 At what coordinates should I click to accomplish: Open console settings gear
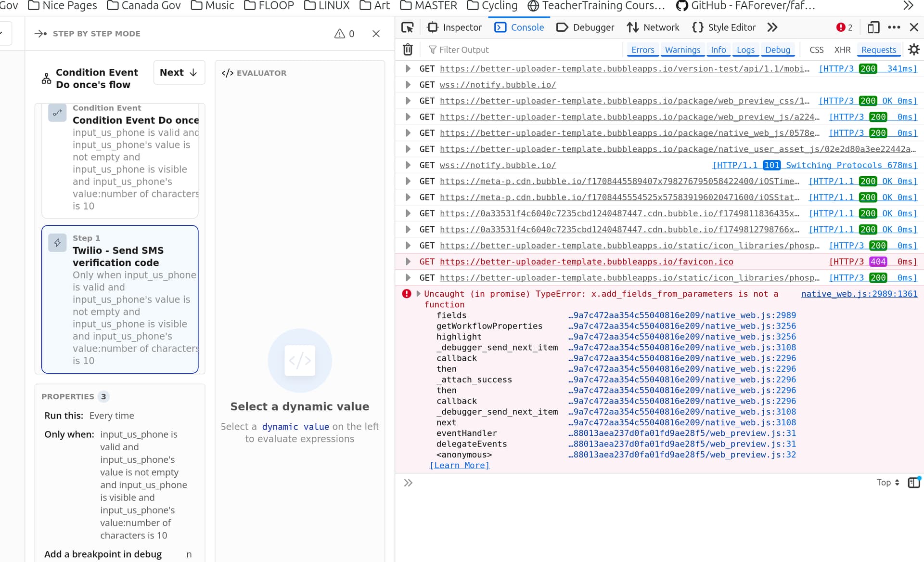pos(914,50)
